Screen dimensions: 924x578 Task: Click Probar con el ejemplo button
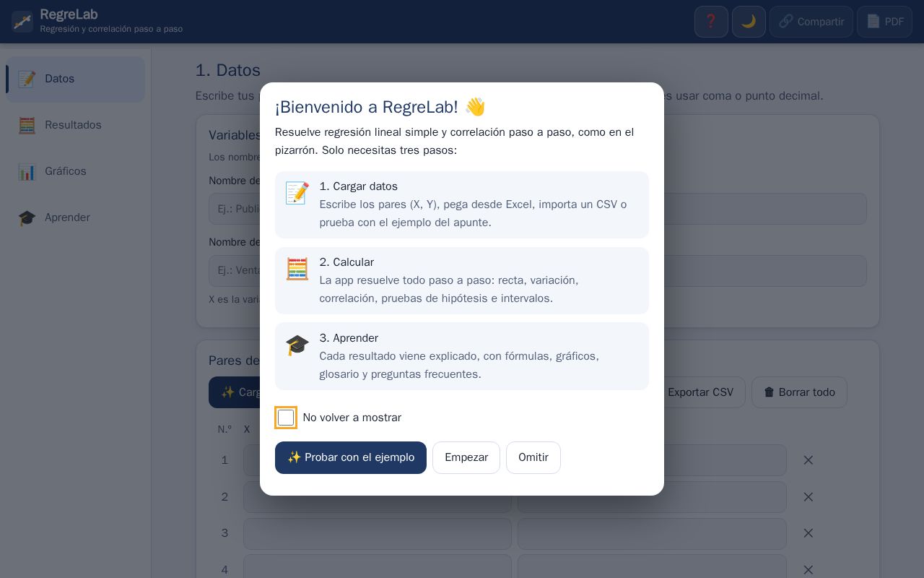point(351,457)
